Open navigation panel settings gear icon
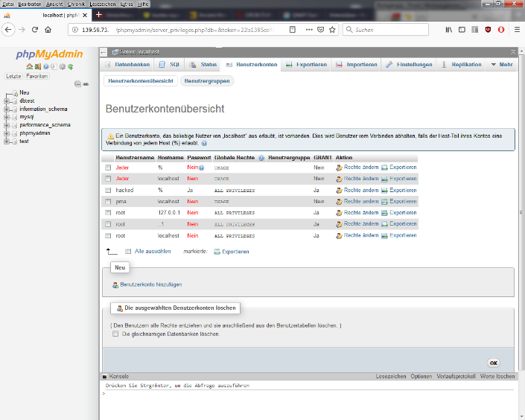Image resolution: width=525 pixels, height=420 pixels. click(62, 67)
